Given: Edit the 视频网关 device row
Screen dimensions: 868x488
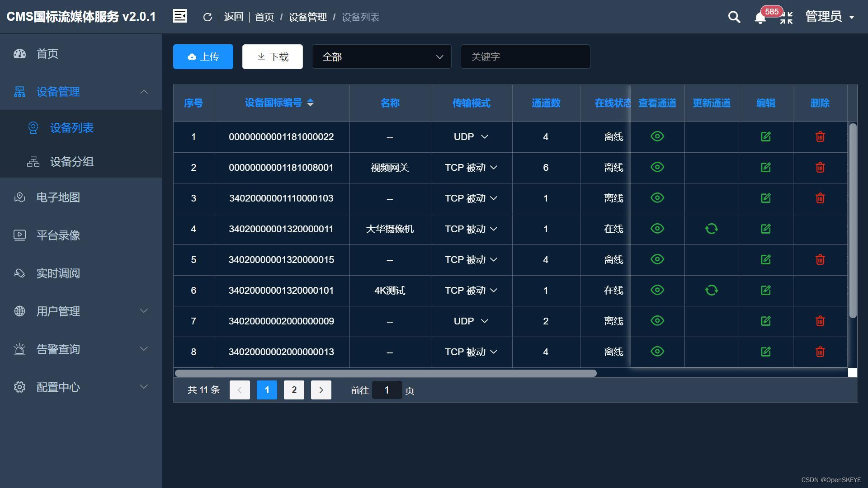Looking at the screenshot, I should coord(765,167).
